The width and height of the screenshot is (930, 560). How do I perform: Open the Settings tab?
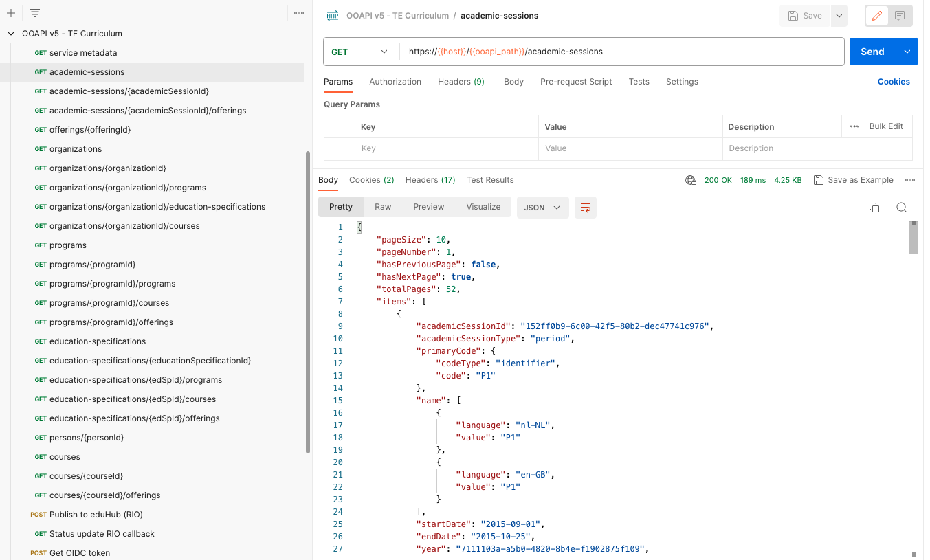point(682,82)
